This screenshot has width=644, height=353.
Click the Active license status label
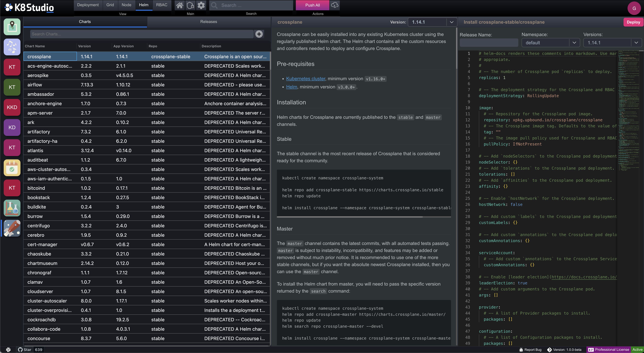pyautogui.click(x=637, y=349)
